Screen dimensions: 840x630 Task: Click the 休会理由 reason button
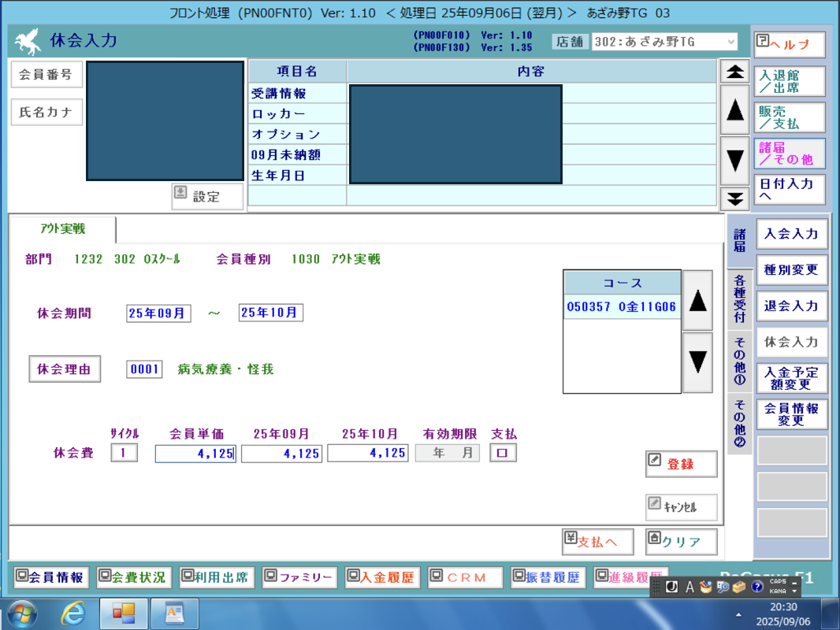coord(65,369)
